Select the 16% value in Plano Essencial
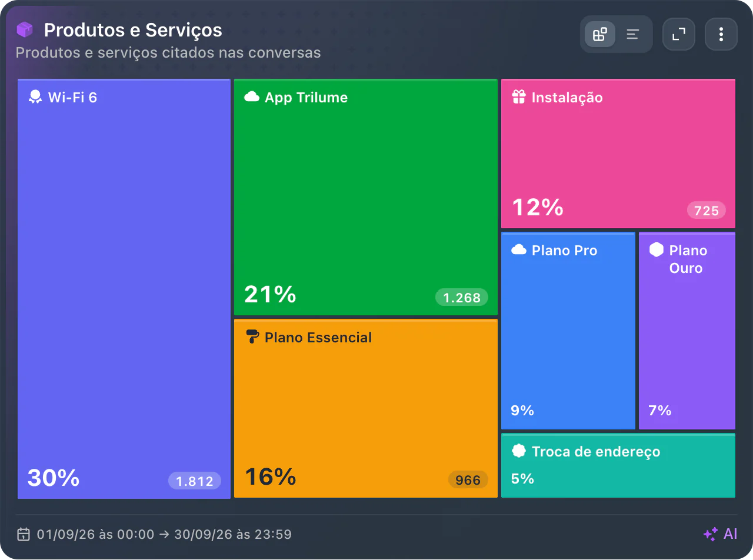This screenshot has height=560, width=753. click(x=270, y=476)
